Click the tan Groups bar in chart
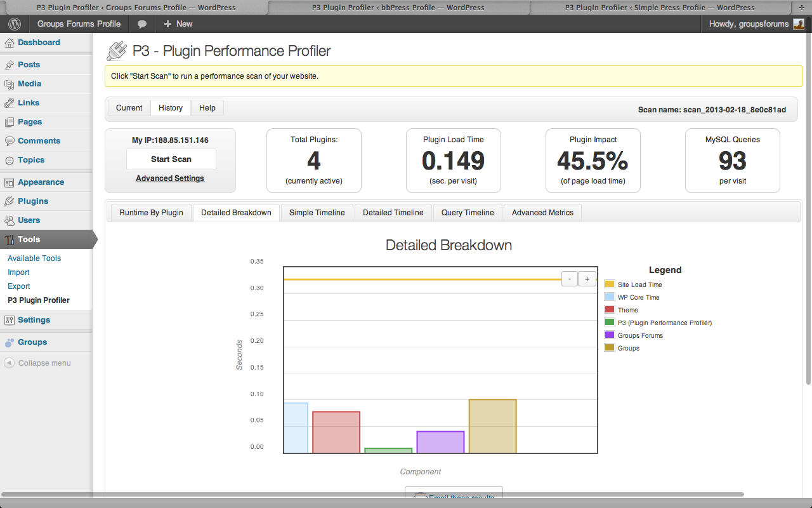 (492, 426)
